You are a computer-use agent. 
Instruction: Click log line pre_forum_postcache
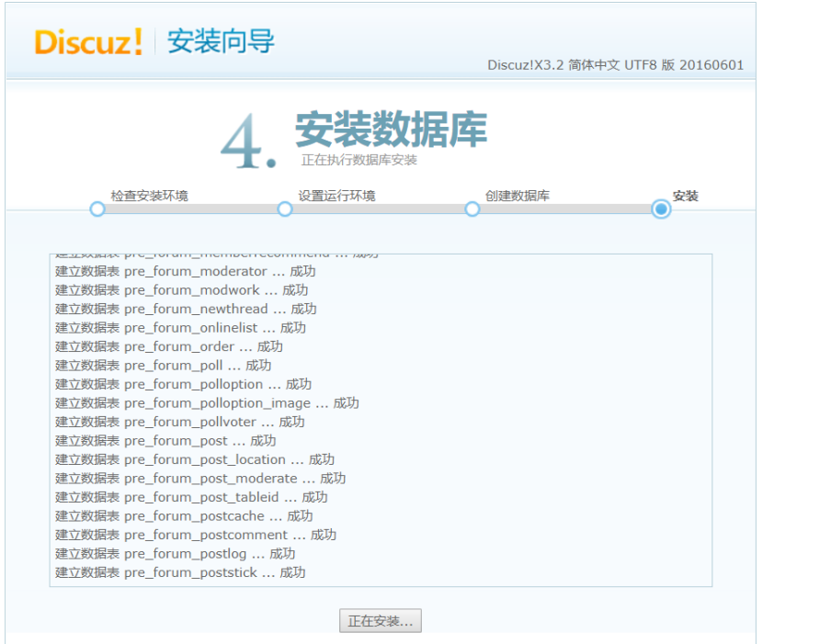pos(184,515)
